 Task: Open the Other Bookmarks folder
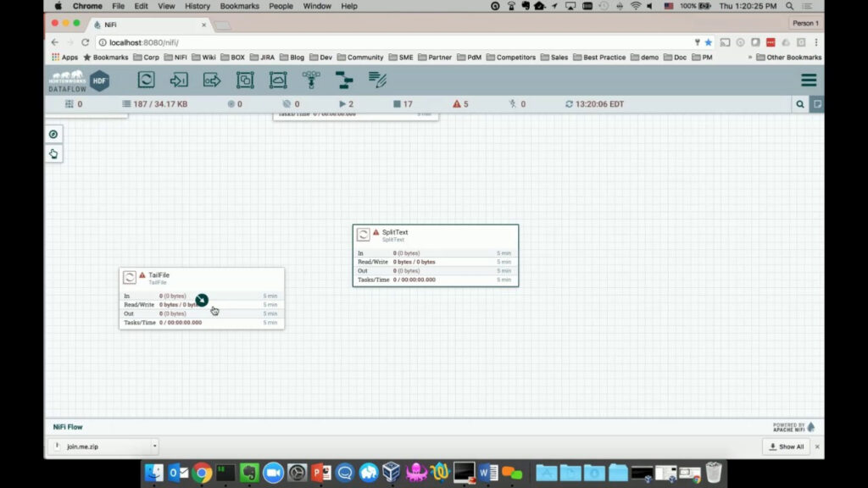click(x=789, y=58)
